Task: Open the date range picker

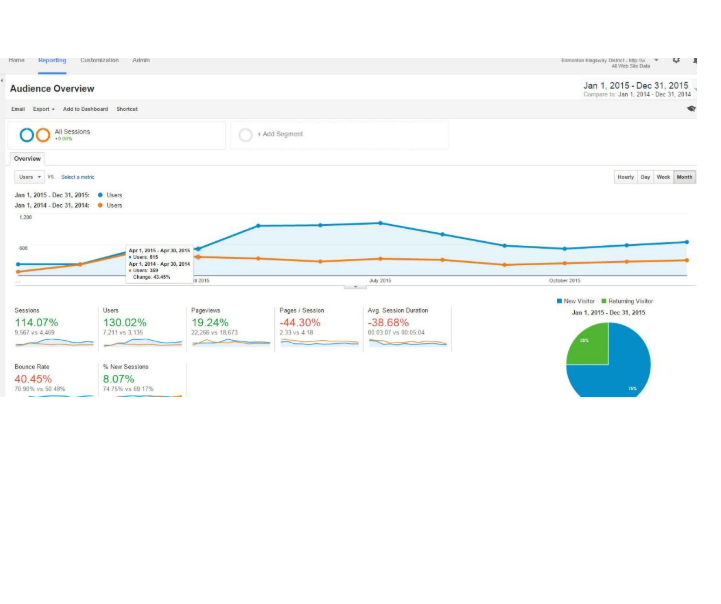Action: click(637, 89)
